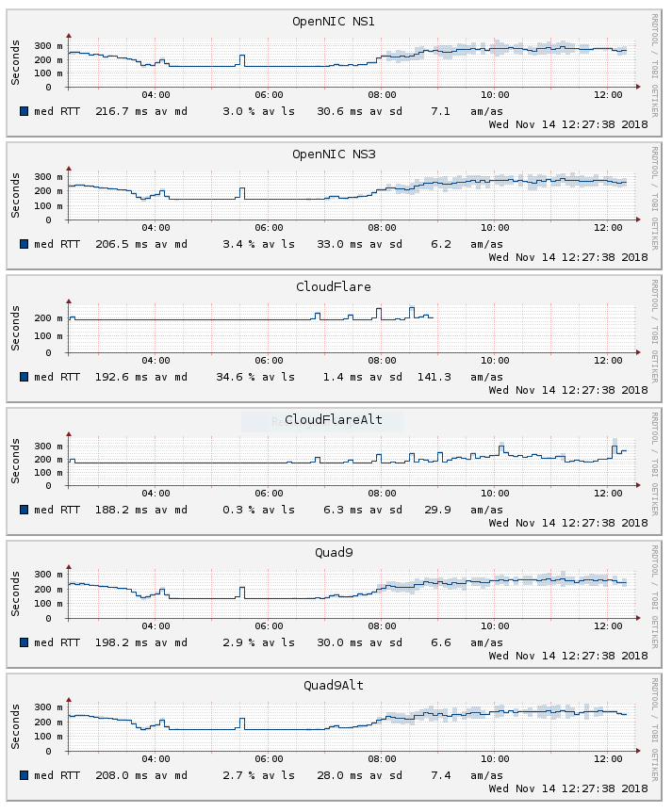Image resolution: width=672 pixels, height=812 pixels.
Task: Click the med RTT color box under CloudFlareAlt
Action: pyautogui.click(x=24, y=510)
